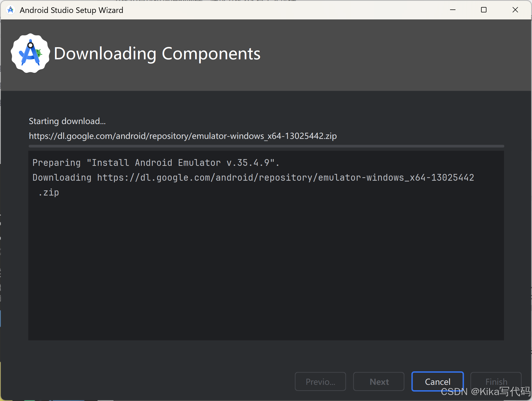Screen dimensions: 532x401
Task: Click the Android Studio title bar icon
Action: 11,10
